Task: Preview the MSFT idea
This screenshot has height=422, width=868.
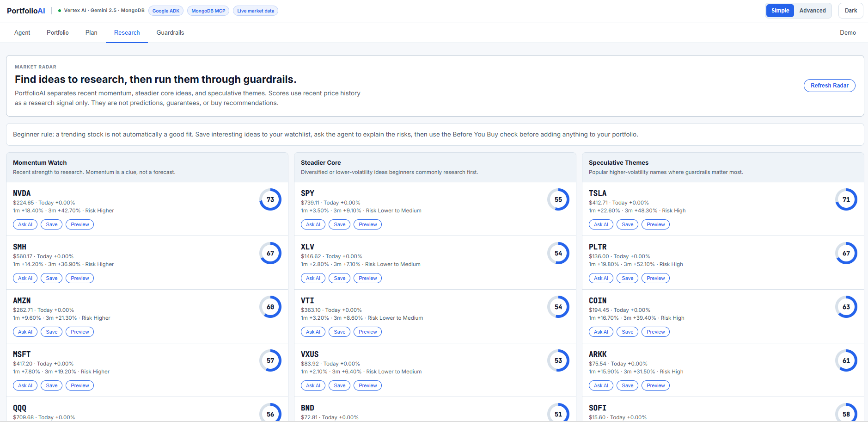Action: [80, 385]
